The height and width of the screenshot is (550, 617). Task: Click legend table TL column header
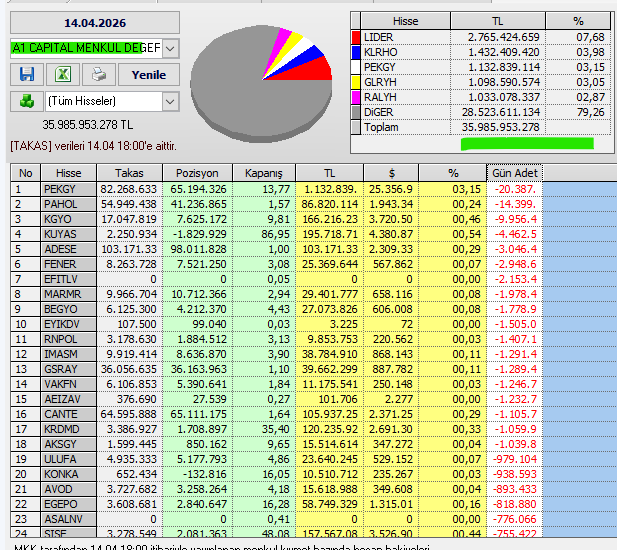coord(498,21)
